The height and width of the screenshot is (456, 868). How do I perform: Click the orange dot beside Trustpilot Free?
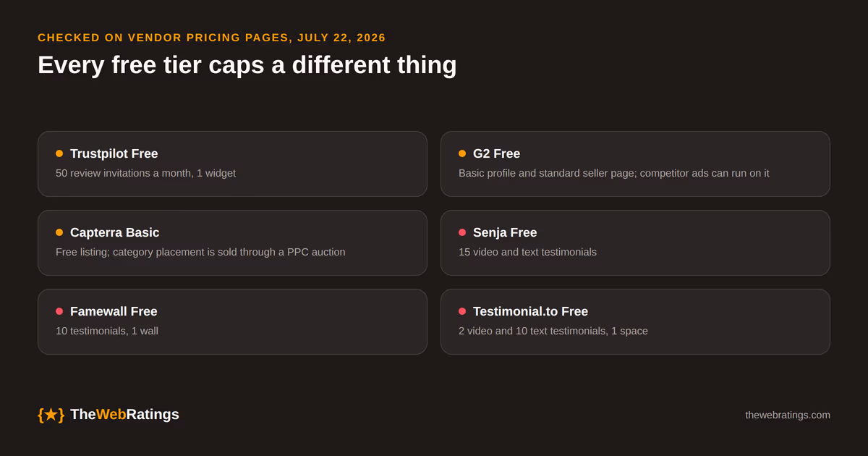coord(59,153)
